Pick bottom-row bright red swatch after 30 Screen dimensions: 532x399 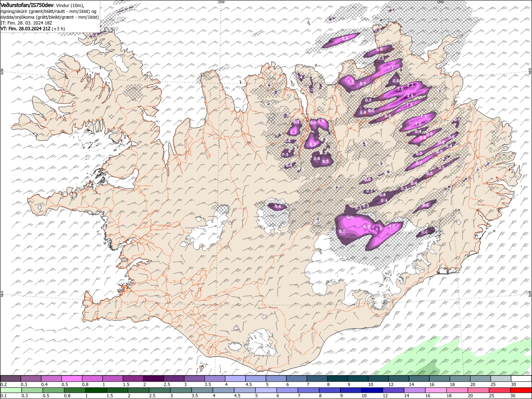(x=521, y=390)
